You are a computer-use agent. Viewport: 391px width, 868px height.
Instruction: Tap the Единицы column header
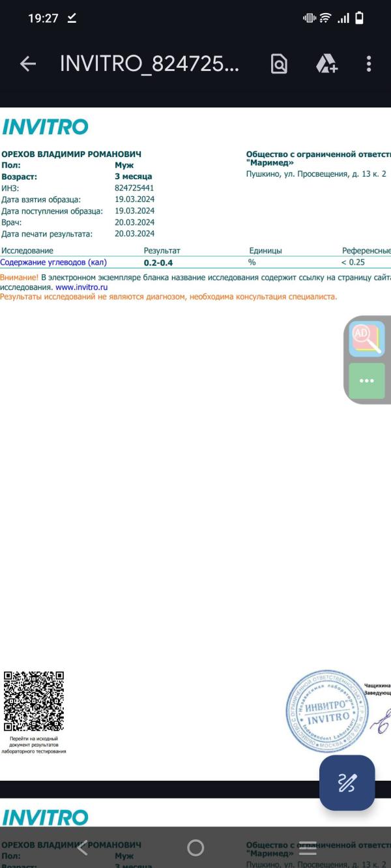[265, 250]
